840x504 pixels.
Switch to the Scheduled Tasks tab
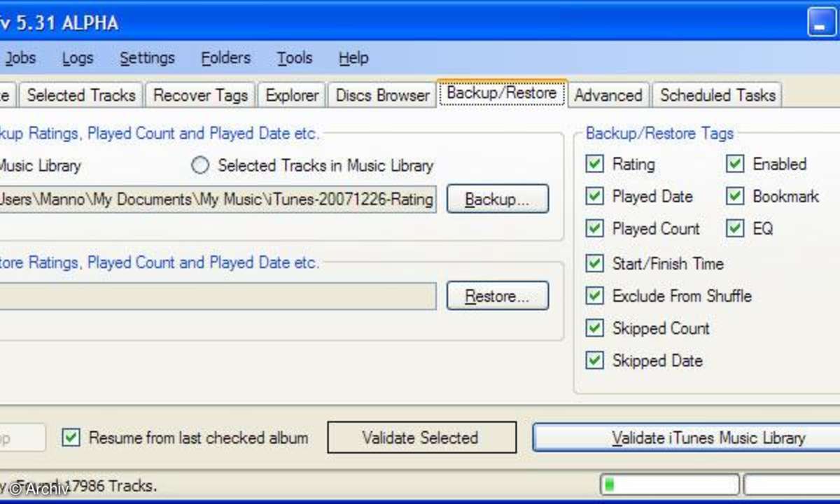point(717,95)
